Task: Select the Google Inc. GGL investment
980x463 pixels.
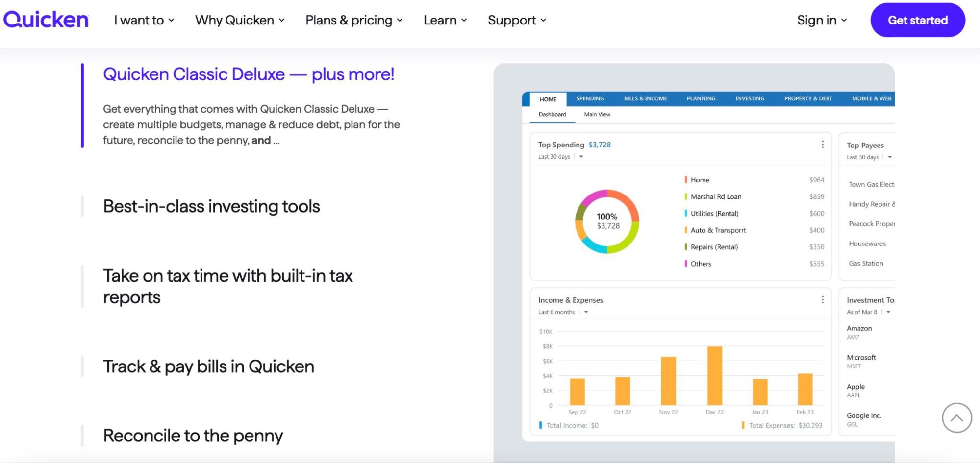Action: pyautogui.click(x=864, y=419)
